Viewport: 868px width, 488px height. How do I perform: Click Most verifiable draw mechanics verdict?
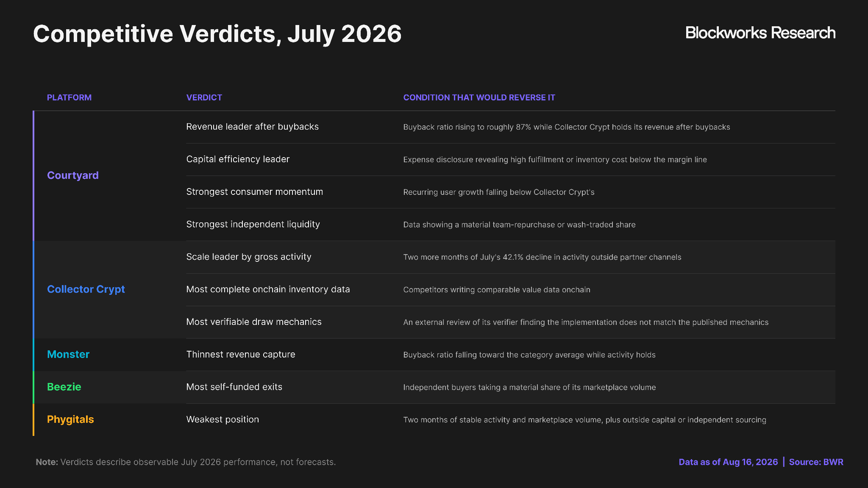(x=254, y=322)
